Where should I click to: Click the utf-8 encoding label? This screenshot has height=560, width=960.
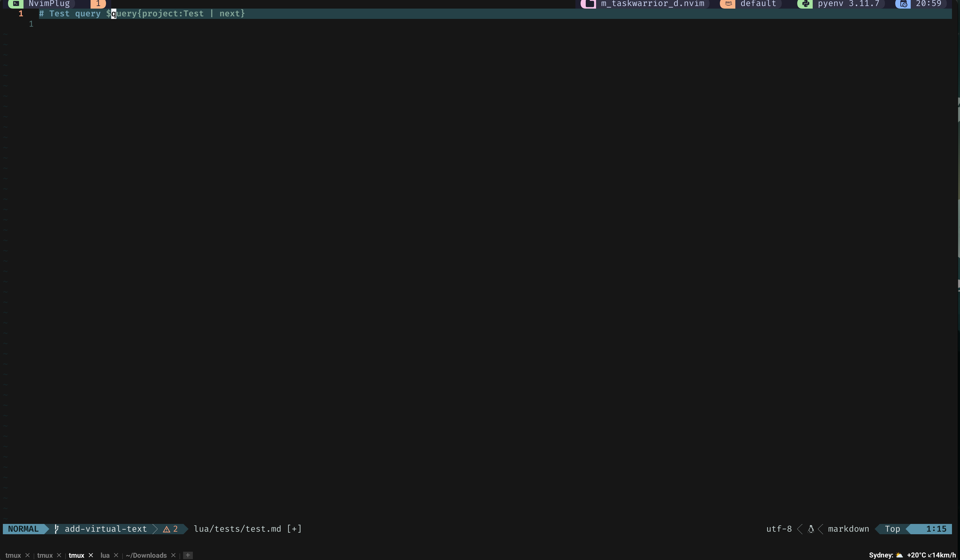779,529
